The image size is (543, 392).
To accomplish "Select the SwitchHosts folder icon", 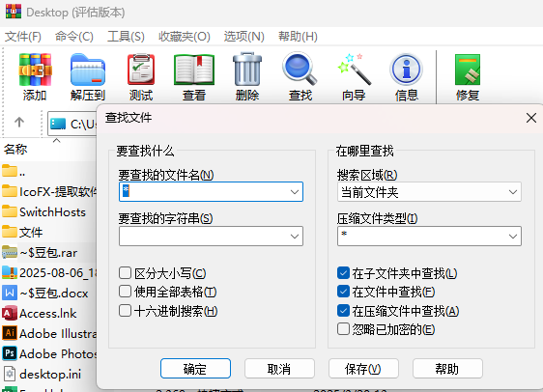I will pos(10,211).
